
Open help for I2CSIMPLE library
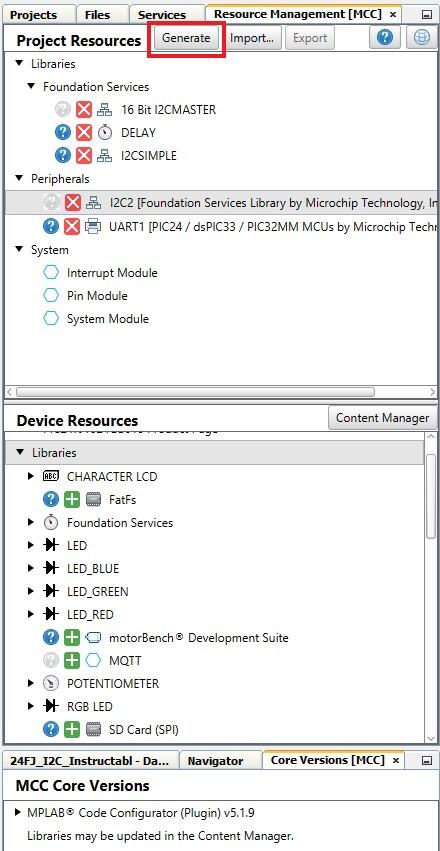click(63, 156)
